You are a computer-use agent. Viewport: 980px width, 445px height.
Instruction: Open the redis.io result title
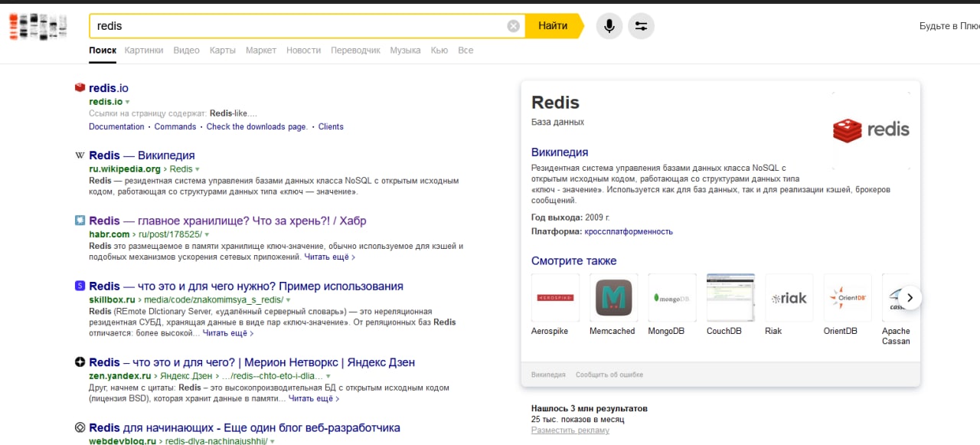109,88
